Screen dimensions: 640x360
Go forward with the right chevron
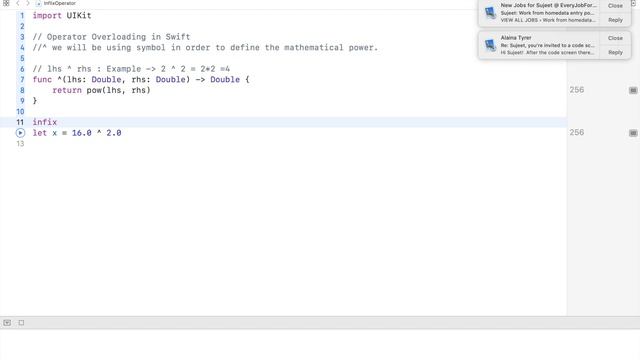point(28,3)
